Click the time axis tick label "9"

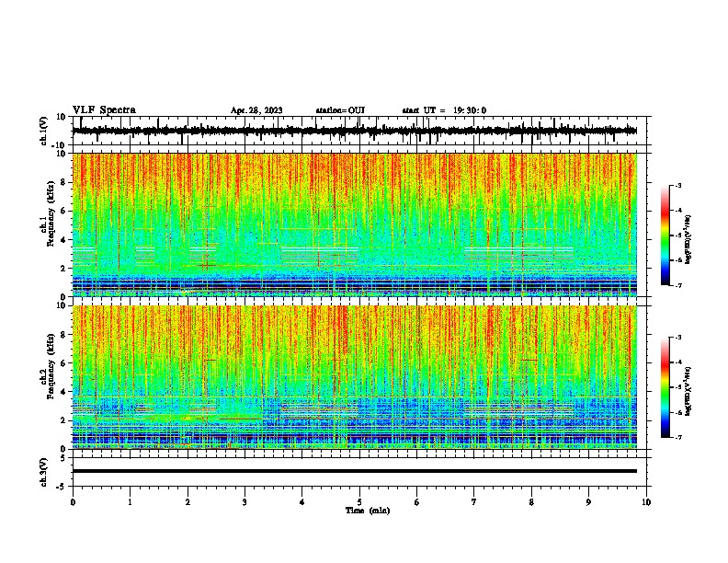coord(588,502)
